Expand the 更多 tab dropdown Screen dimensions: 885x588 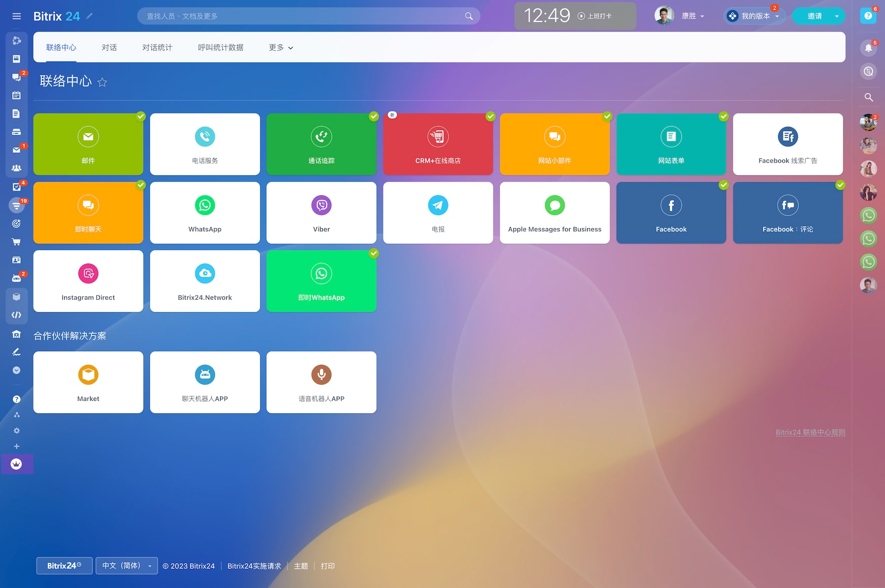[281, 48]
